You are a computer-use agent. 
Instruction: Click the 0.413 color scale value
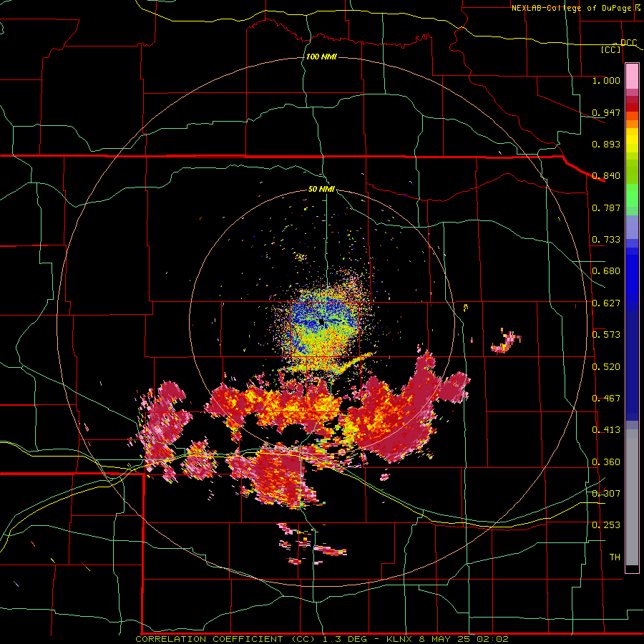point(606,430)
